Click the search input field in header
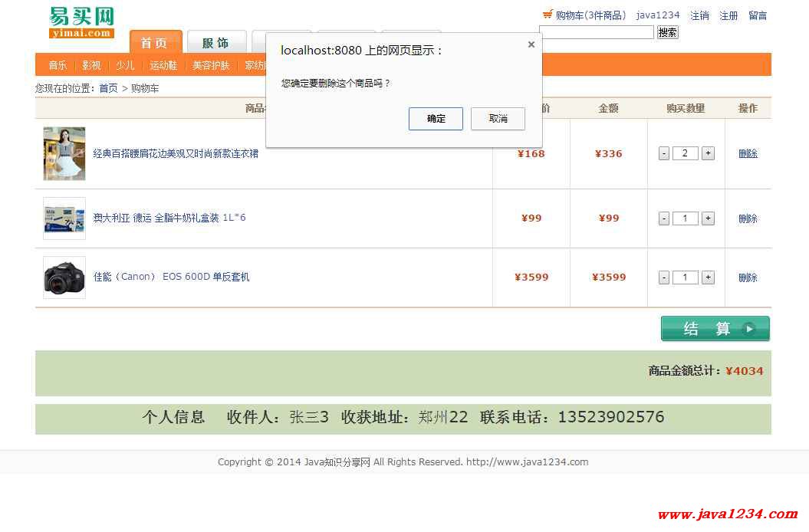The height and width of the screenshot is (532, 809). [597, 32]
